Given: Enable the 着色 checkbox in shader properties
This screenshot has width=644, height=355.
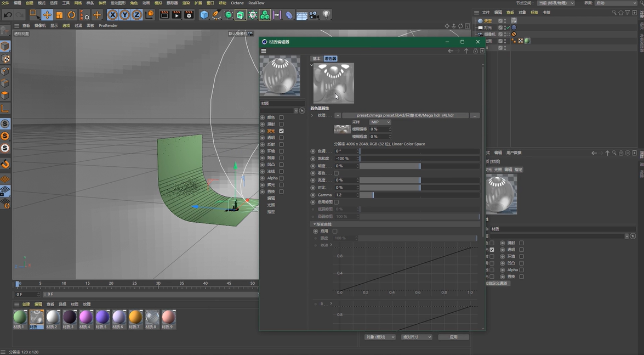Looking at the screenshot, I should click(x=337, y=173).
